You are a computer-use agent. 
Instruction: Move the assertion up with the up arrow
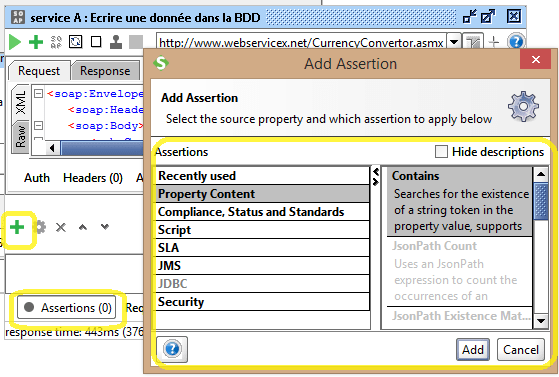click(x=83, y=227)
